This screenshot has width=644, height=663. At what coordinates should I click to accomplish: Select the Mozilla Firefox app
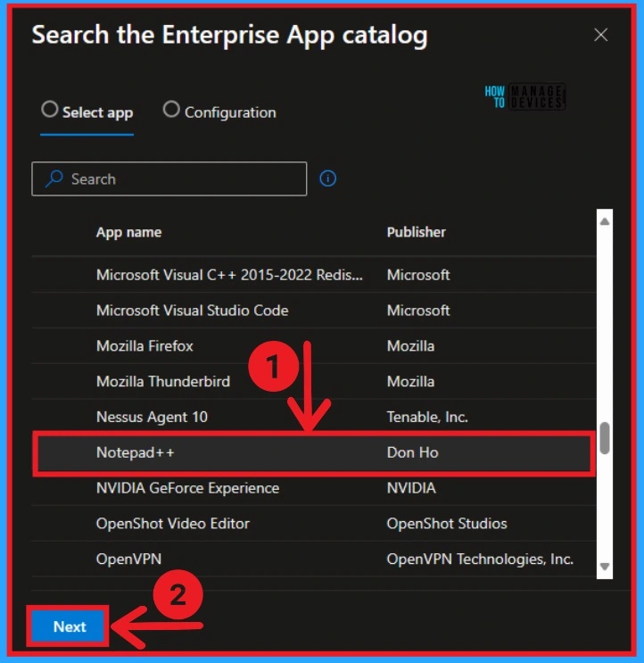pos(314,346)
